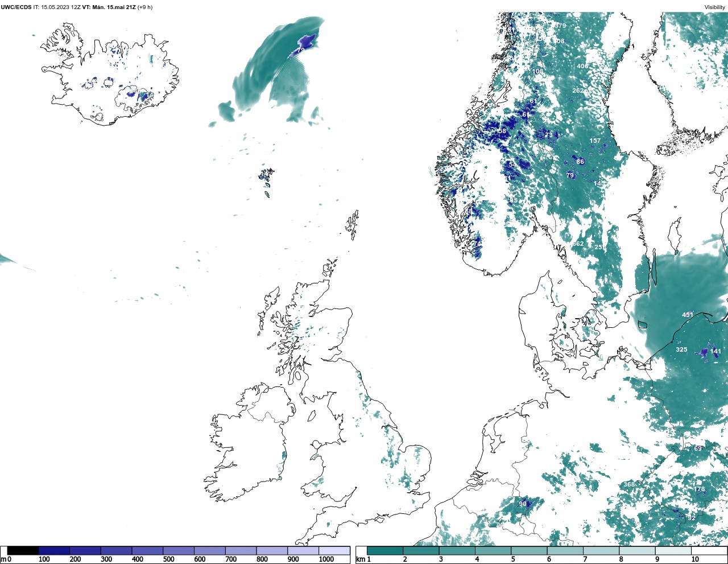
Task: Click the '58' value over Norway
Action: [x=502, y=131]
